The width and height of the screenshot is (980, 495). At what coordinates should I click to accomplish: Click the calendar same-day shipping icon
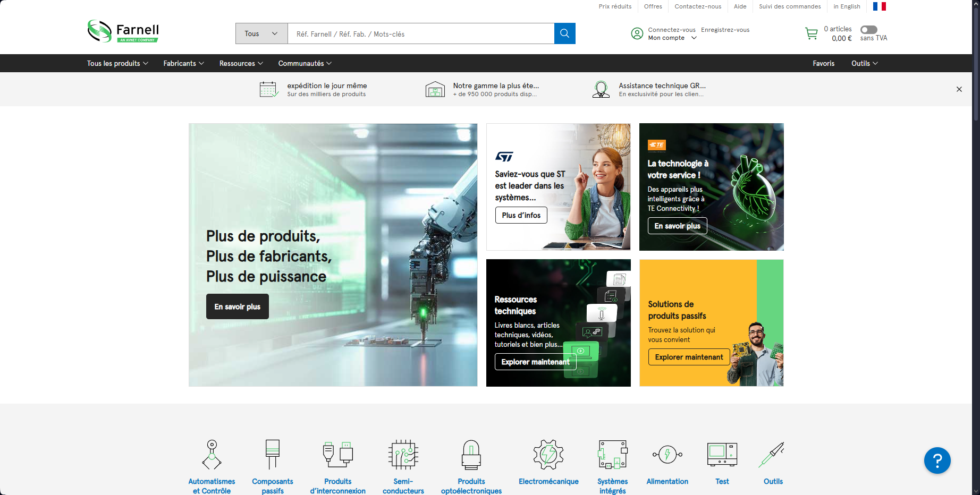point(269,89)
